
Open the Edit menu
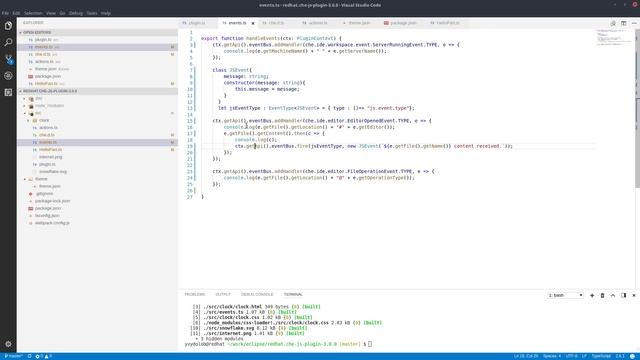[x=16, y=13]
